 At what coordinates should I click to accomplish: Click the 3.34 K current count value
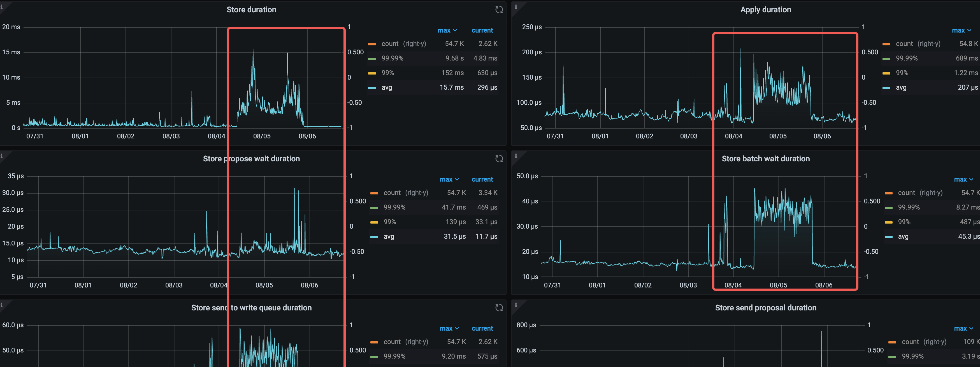[x=488, y=193]
